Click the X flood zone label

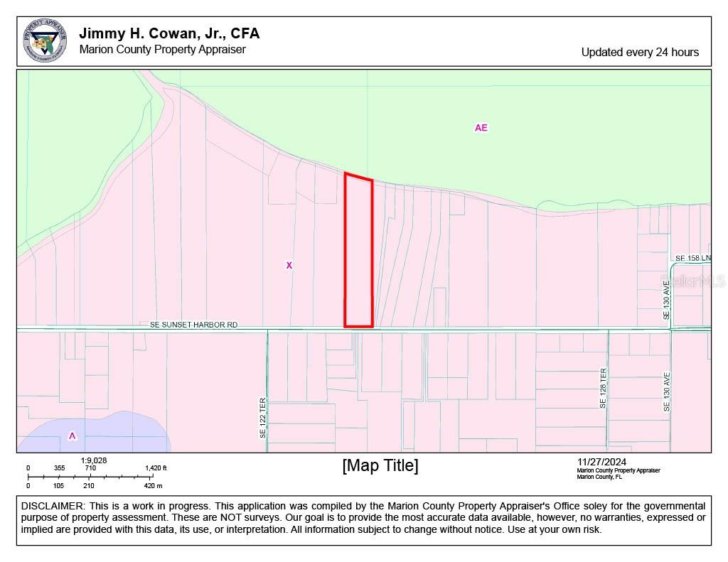[x=289, y=265]
